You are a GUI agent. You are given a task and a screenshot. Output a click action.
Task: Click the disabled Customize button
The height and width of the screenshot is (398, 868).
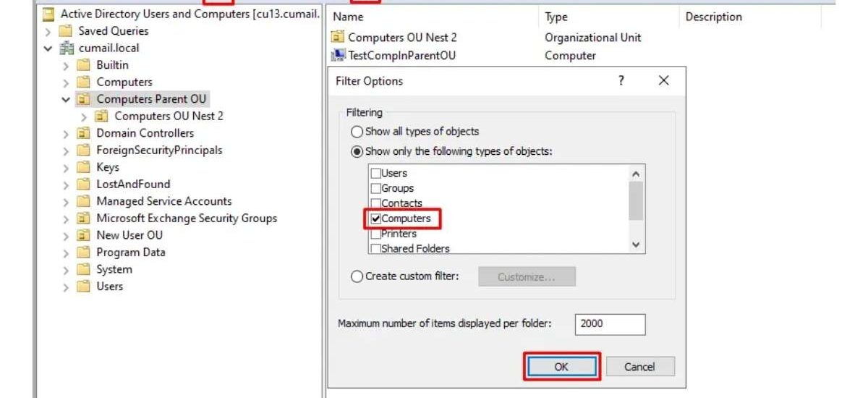tap(527, 277)
